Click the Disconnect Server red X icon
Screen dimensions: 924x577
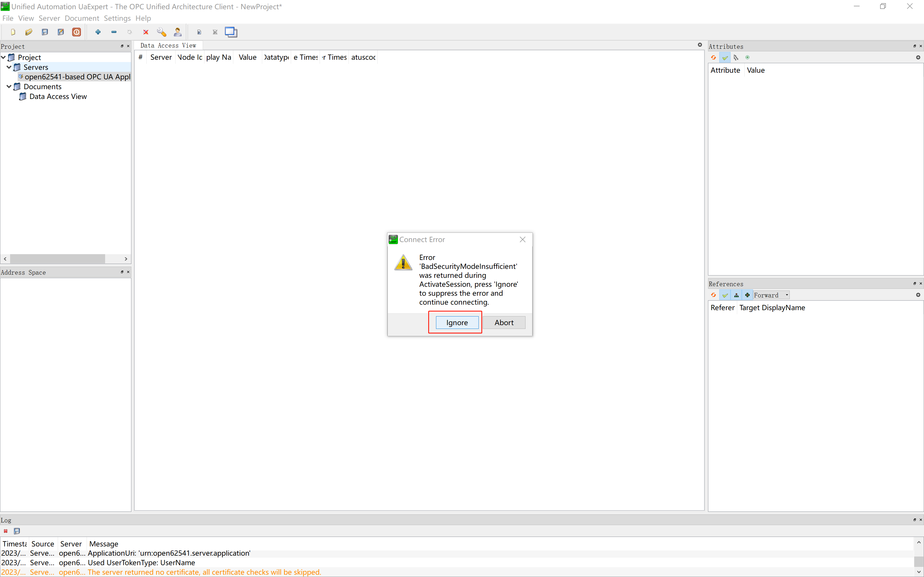point(146,32)
